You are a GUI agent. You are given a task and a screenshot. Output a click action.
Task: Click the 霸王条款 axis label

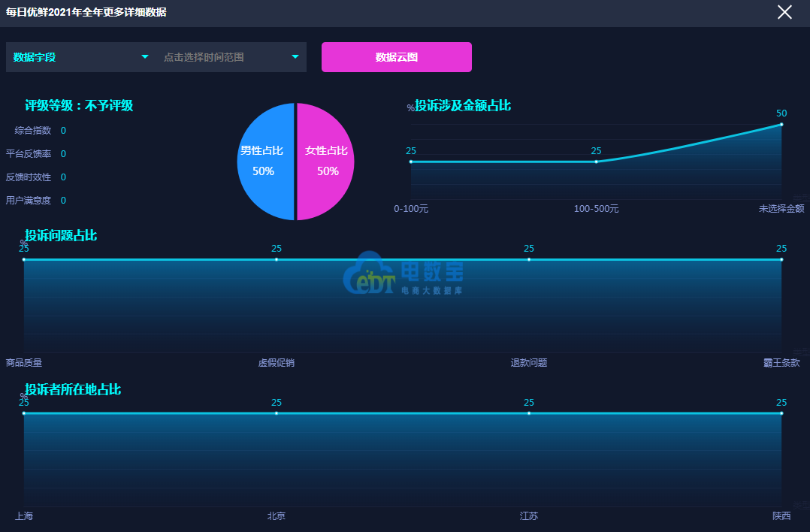pyautogui.click(x=781, y=363)
